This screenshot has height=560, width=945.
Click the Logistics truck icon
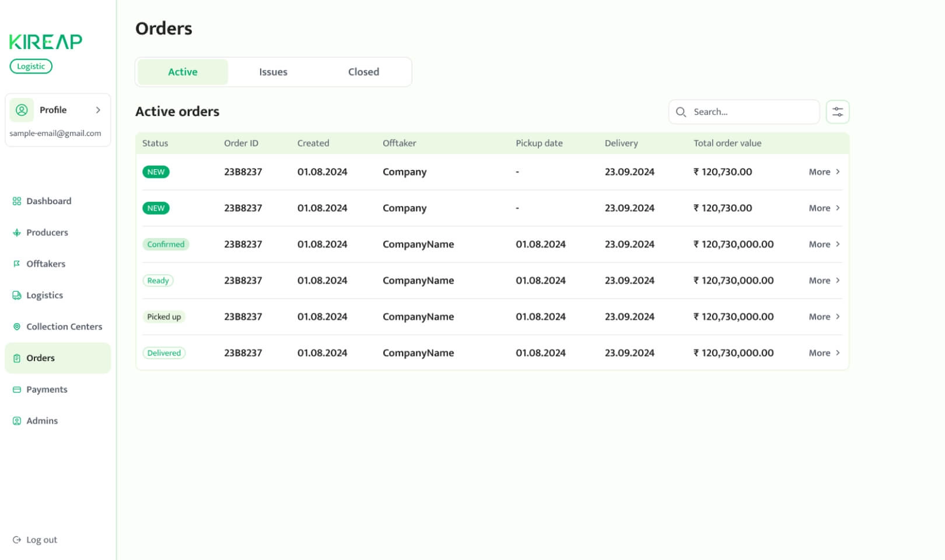click(x=17, y=295)
